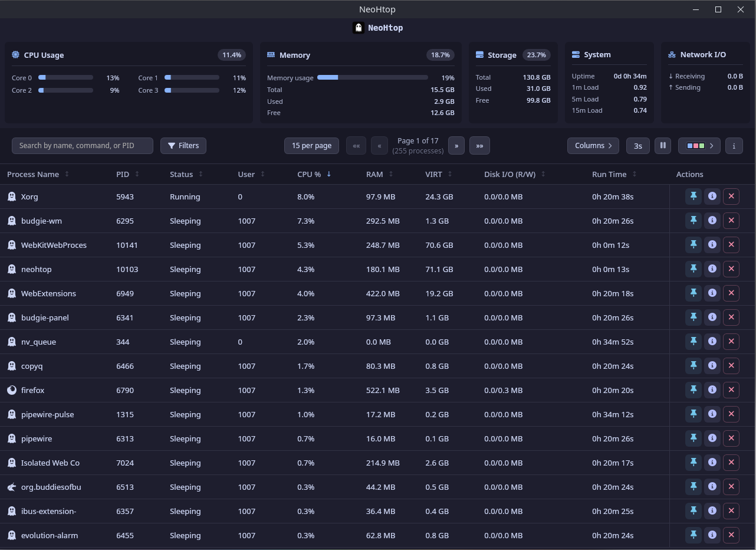756x550 pixels.
Task: Kill the evolution-alarm process
Action: tap(731, 535)
